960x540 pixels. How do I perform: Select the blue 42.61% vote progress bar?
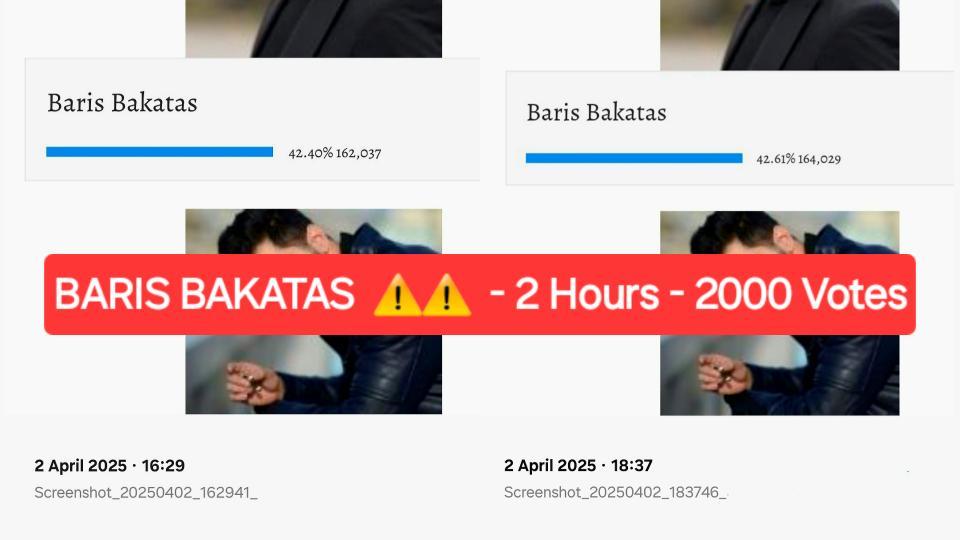click(634, 158)
